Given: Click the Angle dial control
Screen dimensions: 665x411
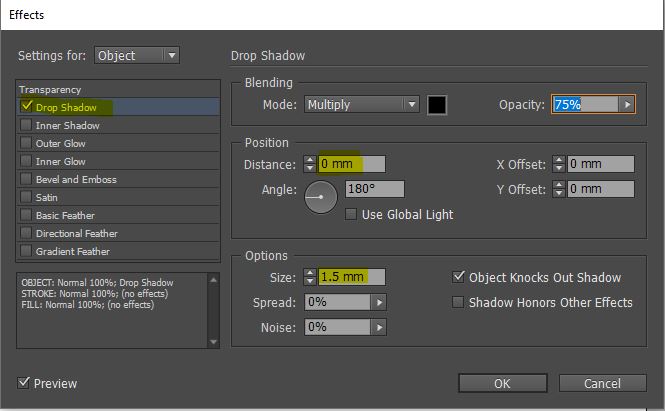Looking at the screenshot, I should point(321,198).
